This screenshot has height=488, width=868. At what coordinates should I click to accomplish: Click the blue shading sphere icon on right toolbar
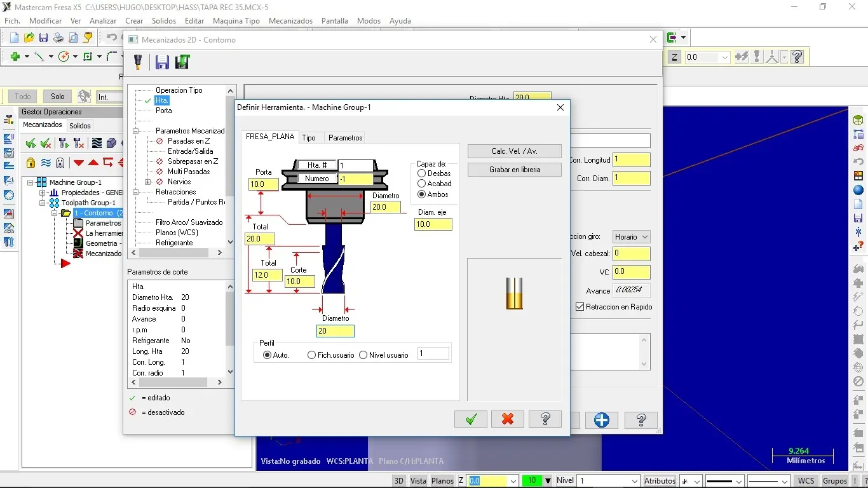tap(858, 190)
